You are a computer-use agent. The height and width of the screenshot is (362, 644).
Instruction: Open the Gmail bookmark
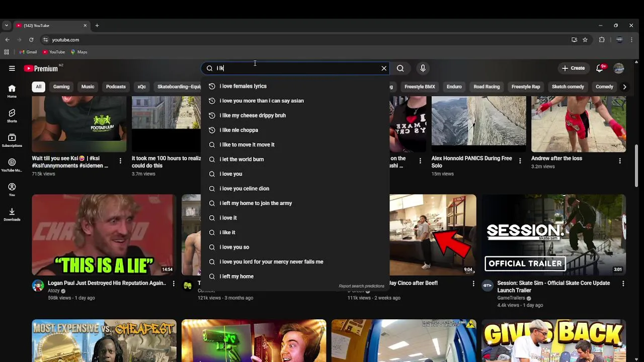pyautogui.click(x=28, y=52)
